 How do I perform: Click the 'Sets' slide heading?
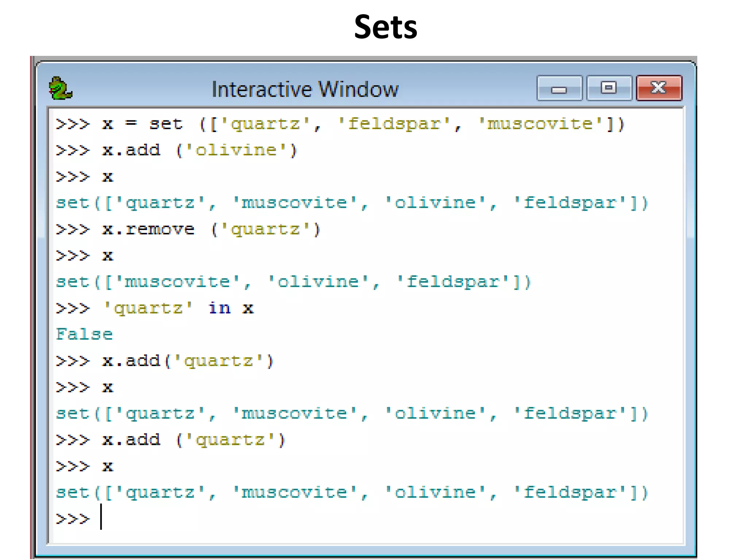[386, 27]
